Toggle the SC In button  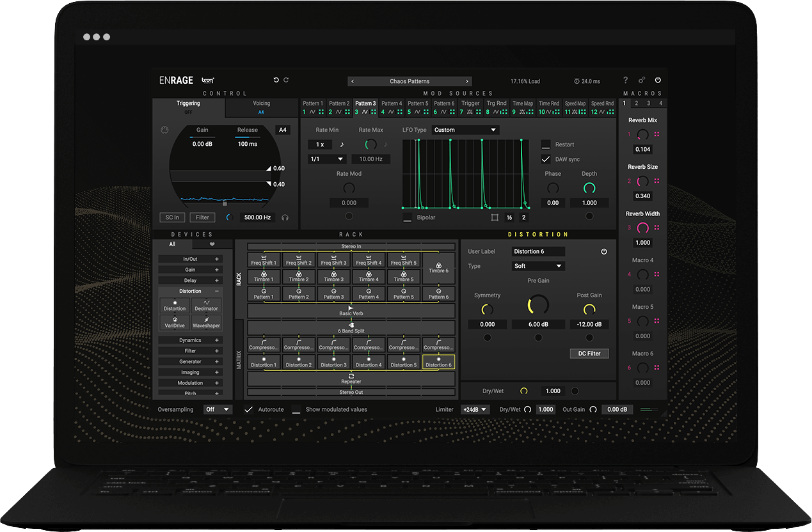[x=172, y=217]
